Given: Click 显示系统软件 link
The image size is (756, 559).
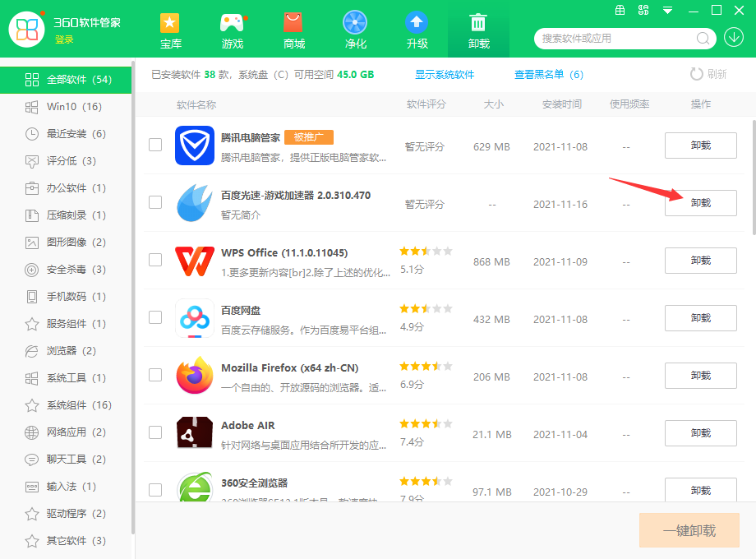Looking at the screenshot, I should pos(445,74).
